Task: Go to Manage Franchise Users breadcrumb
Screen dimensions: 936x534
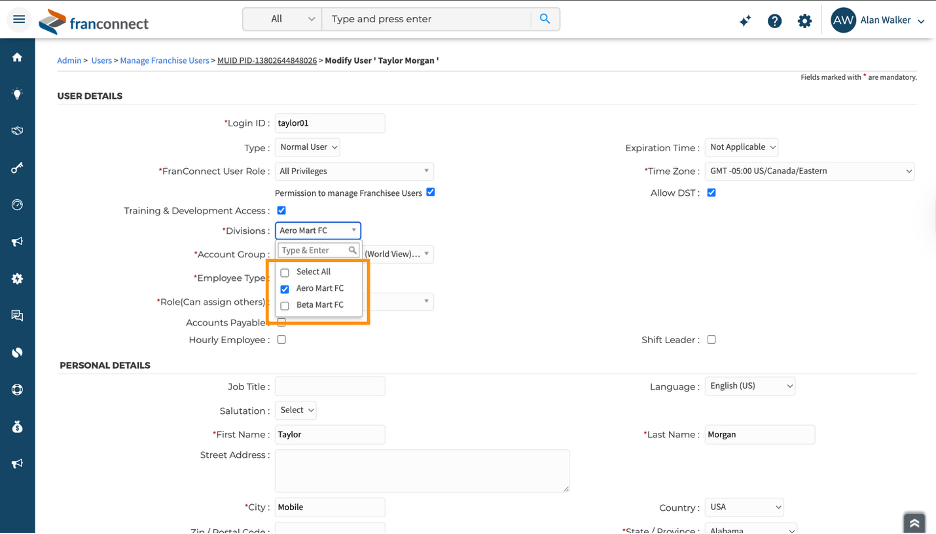Action: (164, 61)
